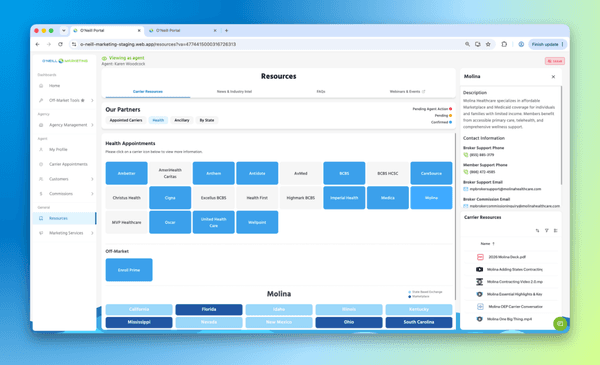Switch to the Carrier Resources tab
Screen dimensions: 600x365
click(x=148, y=92)
